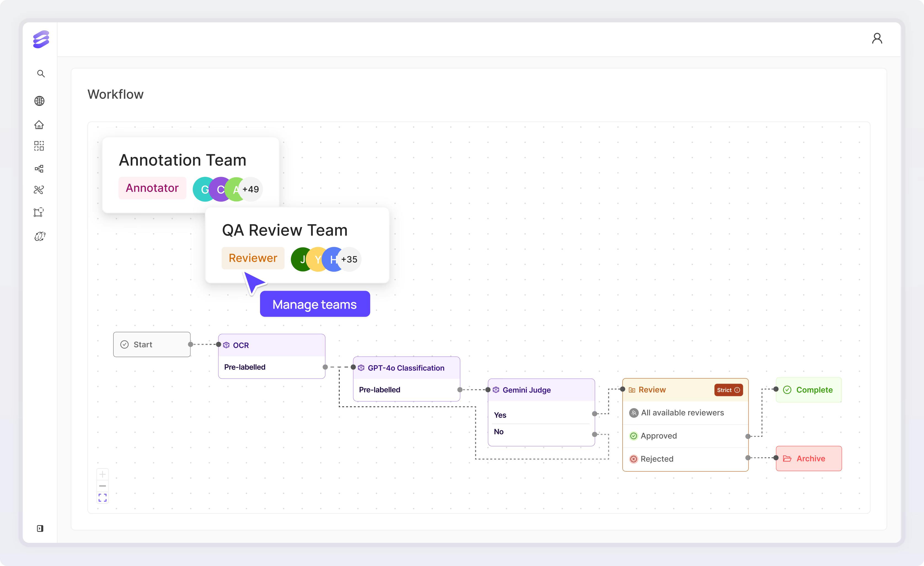
Task: Click the collapse sidebar icon at bottom
Action: [x=40, y=528]
